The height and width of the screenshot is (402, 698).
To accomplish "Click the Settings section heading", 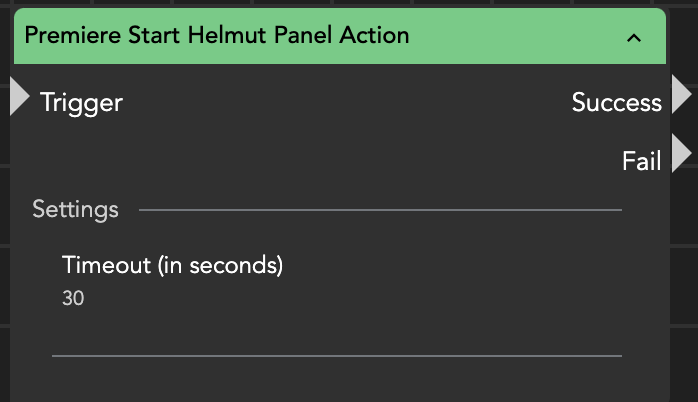I will tap(75, 210).
